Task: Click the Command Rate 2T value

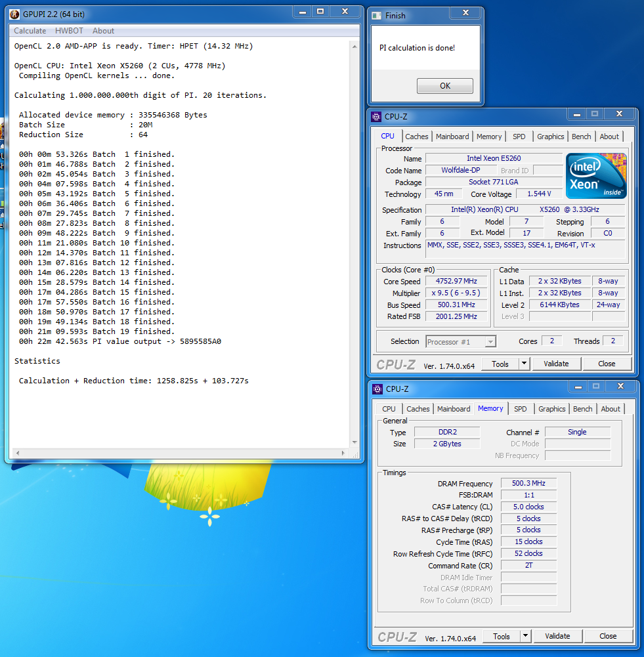Action: (x=528, y=565)
